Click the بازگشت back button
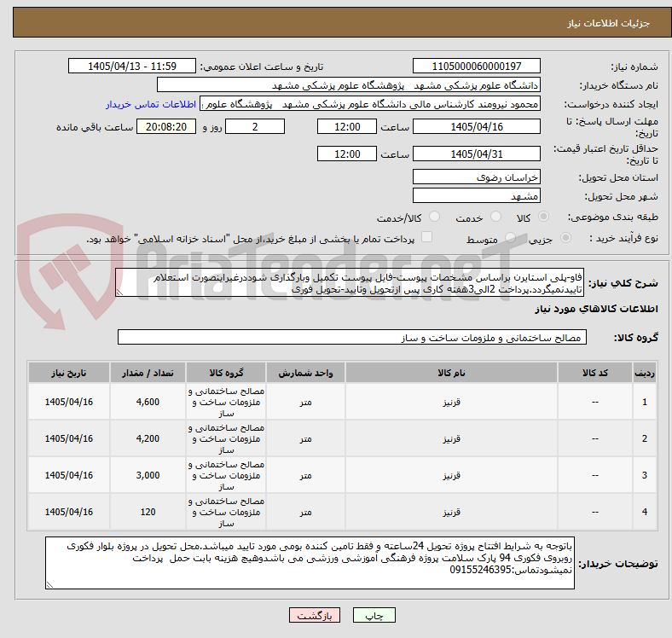The height and width of the screenshot is (638, 672). click(x=315, y=615)
